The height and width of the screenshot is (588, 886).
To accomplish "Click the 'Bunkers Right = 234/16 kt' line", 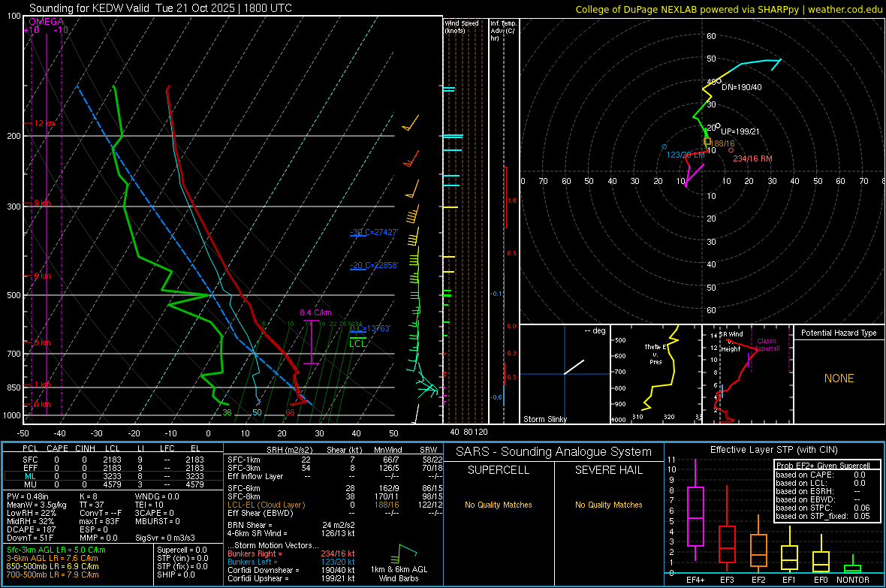I will [x=291, y=553].
